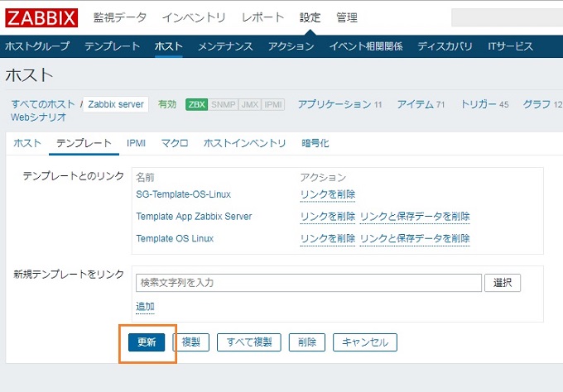Image resolution: width=563 pixels, height=392 pixels.
Task: Click the 検索文字列を入力 template search field
Action: tap(309, 283)
